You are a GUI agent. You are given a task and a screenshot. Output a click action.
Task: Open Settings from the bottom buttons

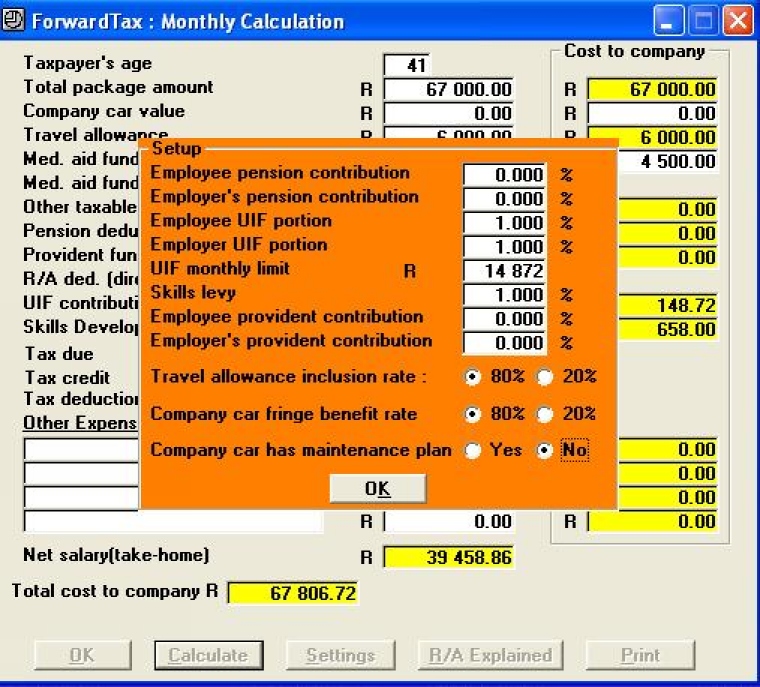tap(340, 655)
